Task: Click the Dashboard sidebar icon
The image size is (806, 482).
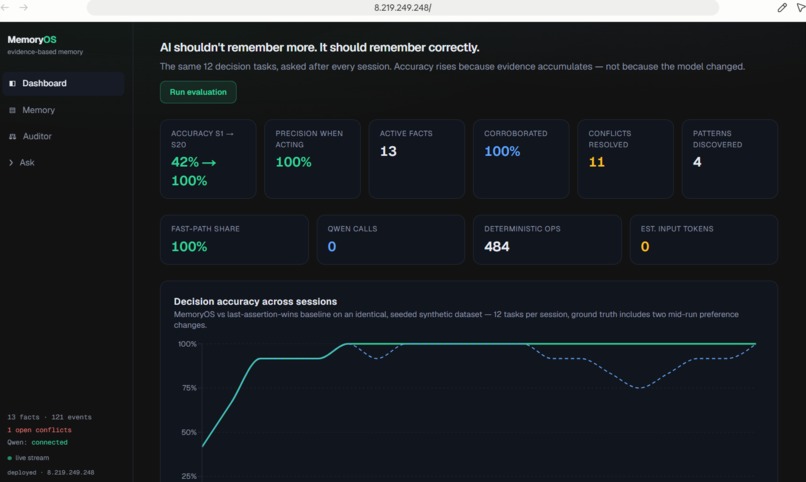Action: [x=12, y=83]
